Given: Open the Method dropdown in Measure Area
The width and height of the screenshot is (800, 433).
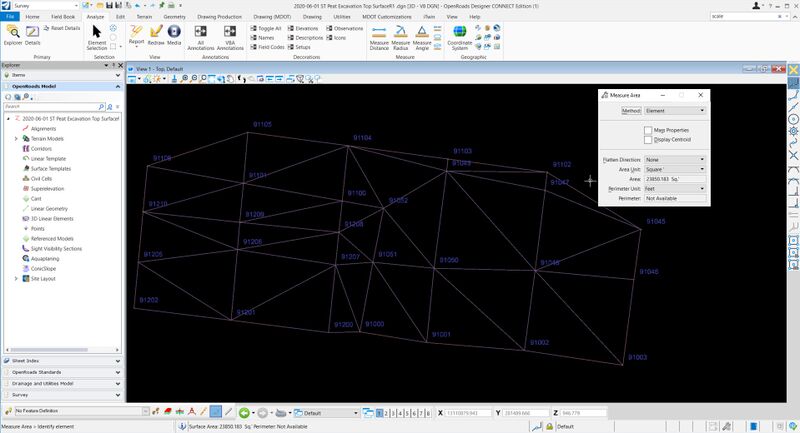Looking at the screenshot, I should click(x=674, y=111).
